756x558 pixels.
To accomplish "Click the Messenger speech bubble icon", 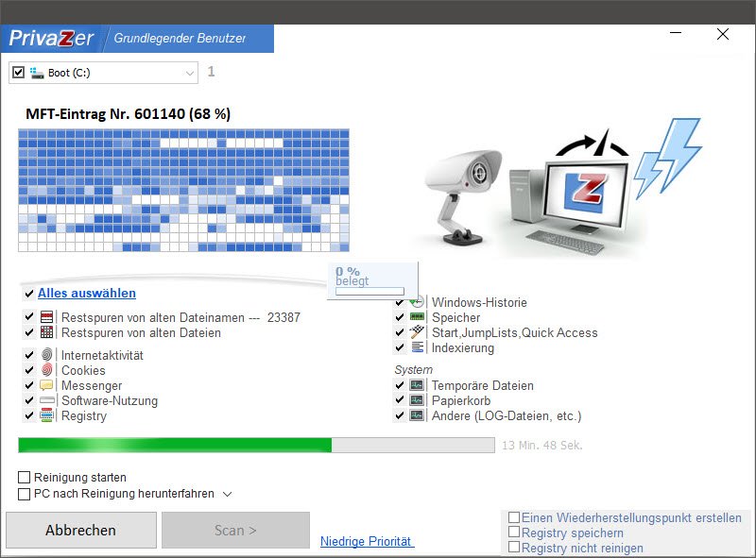I will tap(46, 385).
